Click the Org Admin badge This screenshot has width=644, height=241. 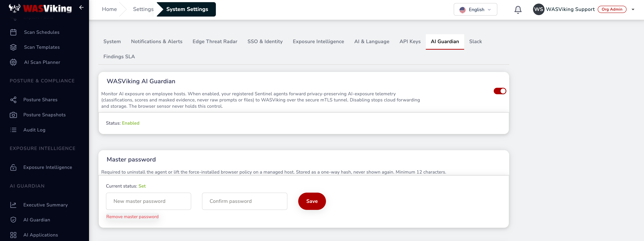click(x=612, y=9)
